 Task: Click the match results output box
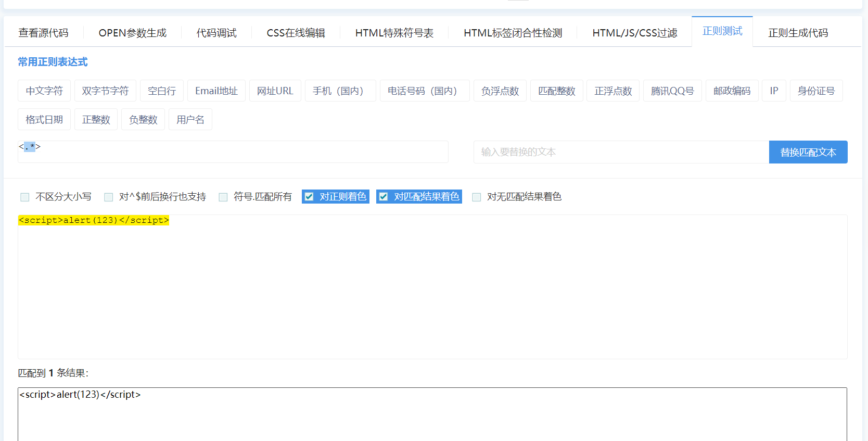(432, 414)
